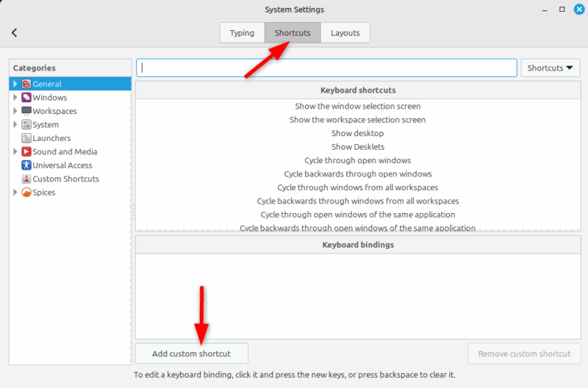Click the Custom Shortcuts icon
The image size is (588, 388).
[x=26, y=179]
